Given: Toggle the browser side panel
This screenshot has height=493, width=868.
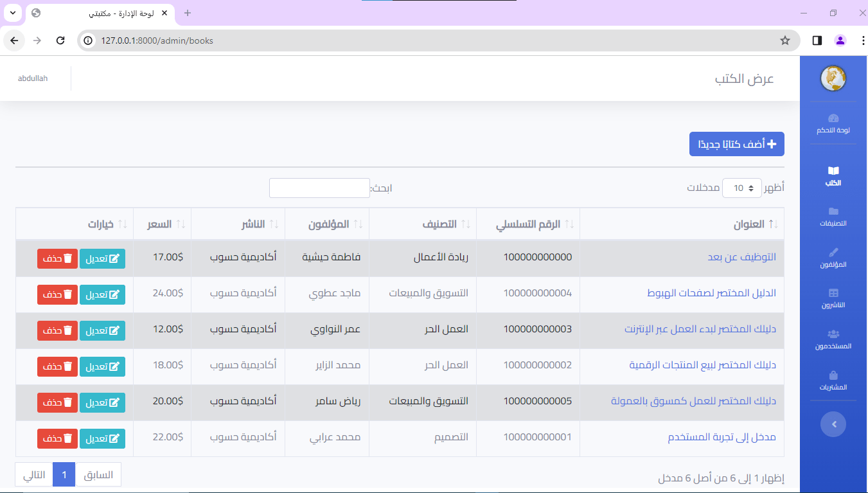Looking at the screenshot, I should pyautogui.click(x=817, y=40).
